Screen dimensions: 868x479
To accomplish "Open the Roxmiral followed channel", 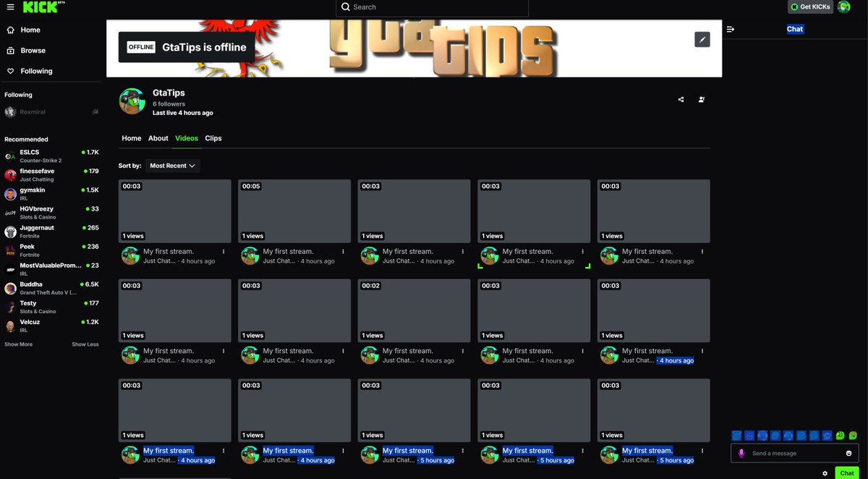I will [51, 112].
